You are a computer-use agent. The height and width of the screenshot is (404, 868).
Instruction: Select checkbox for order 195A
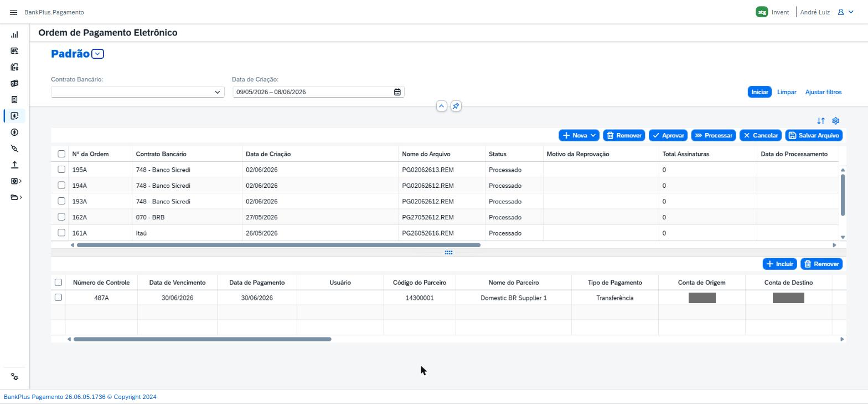pos(61,170)
